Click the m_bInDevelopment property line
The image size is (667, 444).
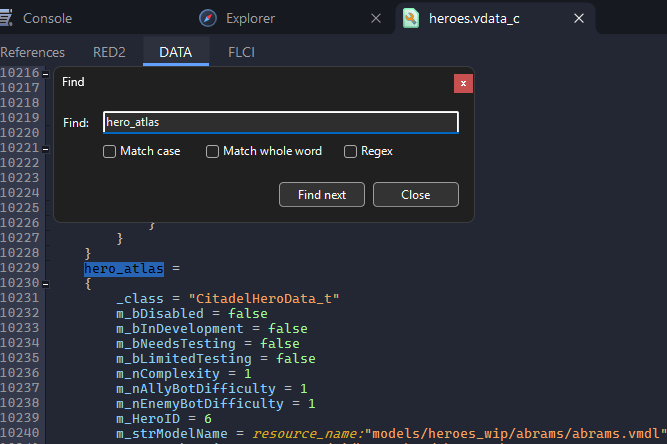coord(212,329)
